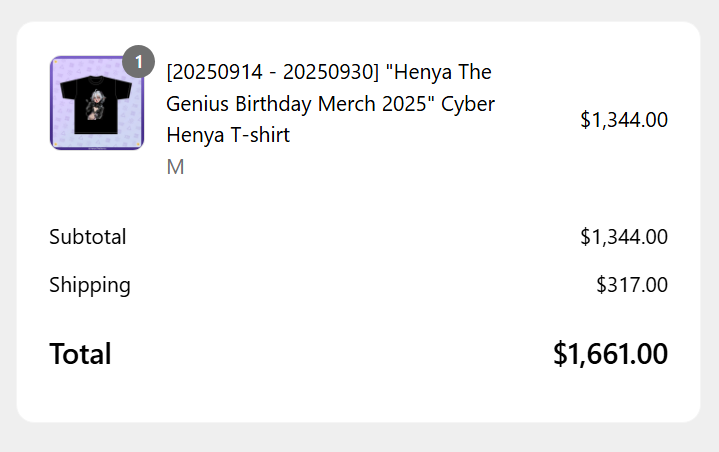Click the Subtotal amount $1,344.00
The image size is (719, 452).
click(x=623, y=237)
